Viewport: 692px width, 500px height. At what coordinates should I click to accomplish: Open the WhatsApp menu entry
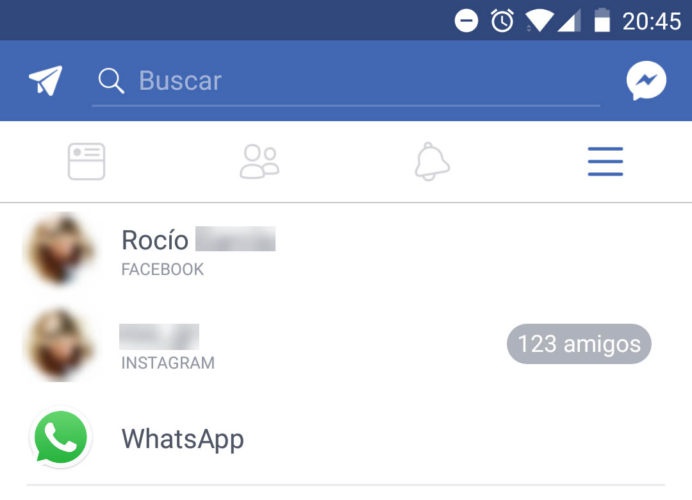346,438
